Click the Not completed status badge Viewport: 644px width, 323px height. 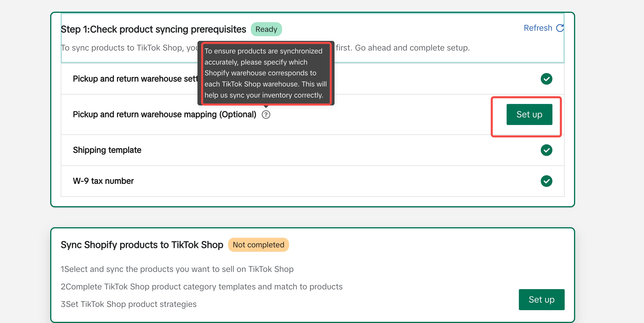click(258, 245)
